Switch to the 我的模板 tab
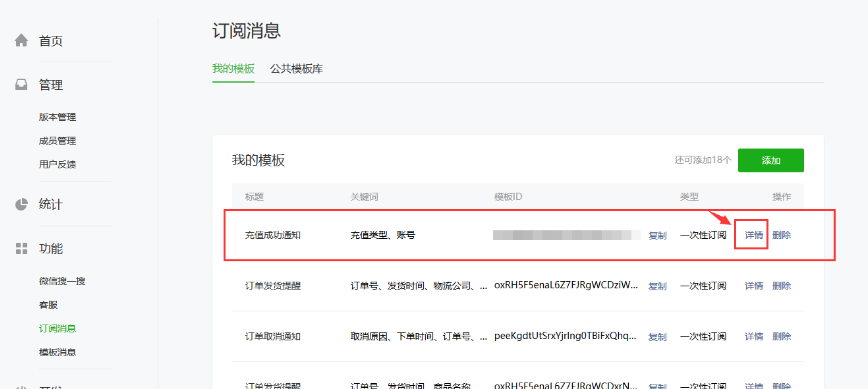Screen dimensions: 868x389 pyautogui.click(x=233, y=69)
